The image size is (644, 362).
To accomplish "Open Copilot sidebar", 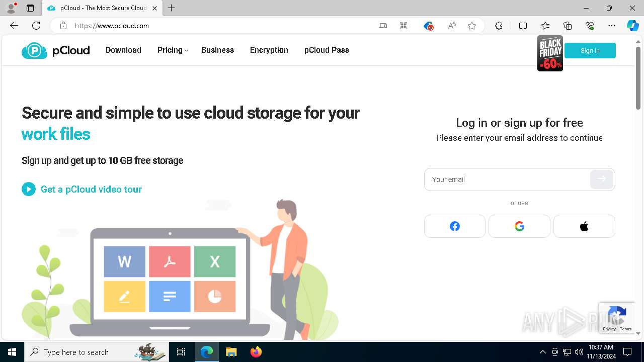I will [x=632, y=26].
